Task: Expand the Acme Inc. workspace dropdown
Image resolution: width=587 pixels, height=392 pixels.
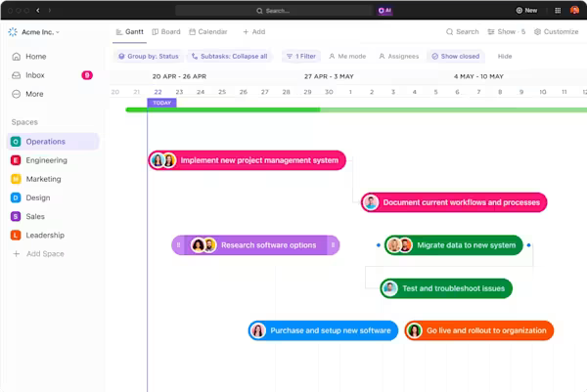Action: [x=34, y=32]
